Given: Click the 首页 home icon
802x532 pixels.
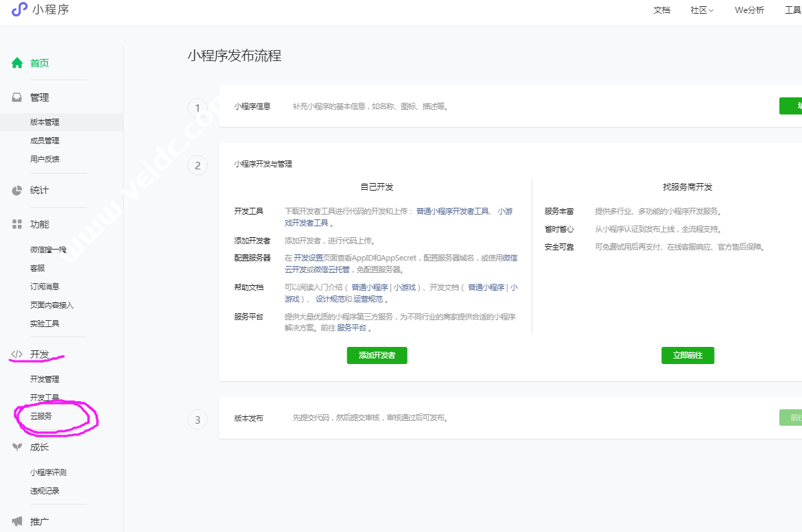Looking at the screenshot, I should (17, 63).
